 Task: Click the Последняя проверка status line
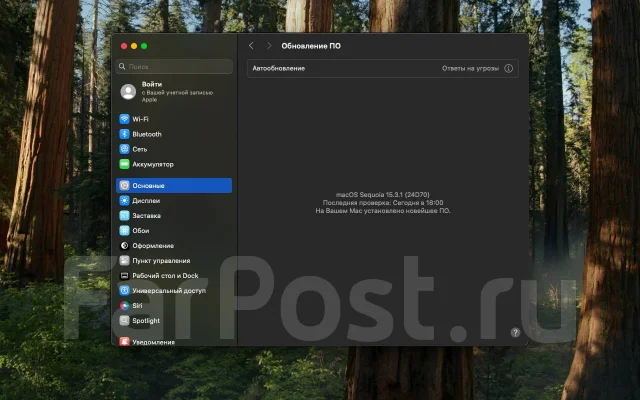(x=383, y=202)
